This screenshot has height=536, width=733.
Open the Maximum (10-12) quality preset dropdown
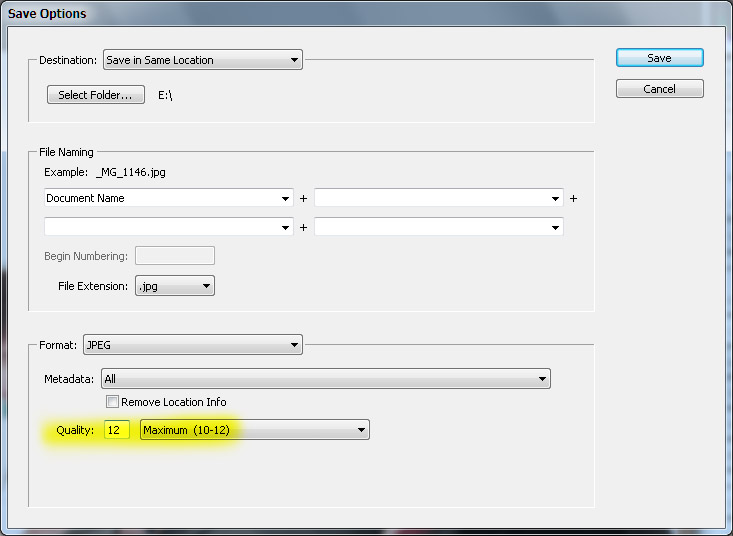255,430
